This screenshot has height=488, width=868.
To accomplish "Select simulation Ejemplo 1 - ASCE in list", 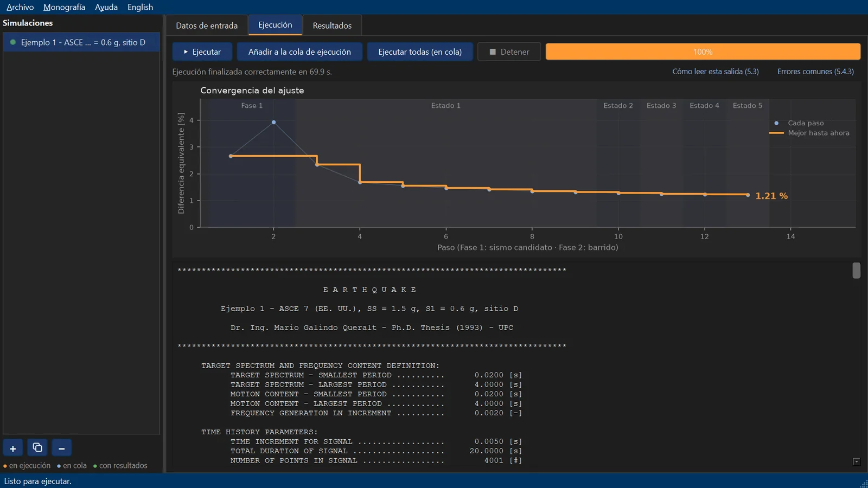I will click(81, 42).
